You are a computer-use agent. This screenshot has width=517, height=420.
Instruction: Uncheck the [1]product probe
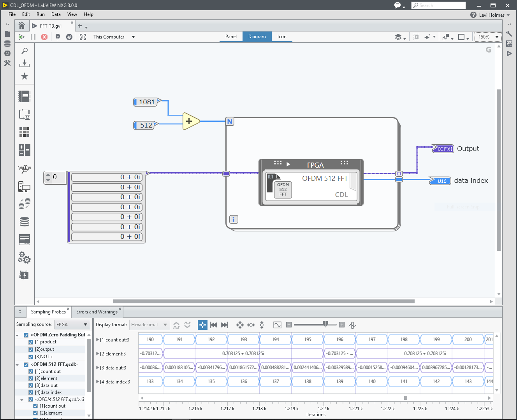click(x=31, y=342)
